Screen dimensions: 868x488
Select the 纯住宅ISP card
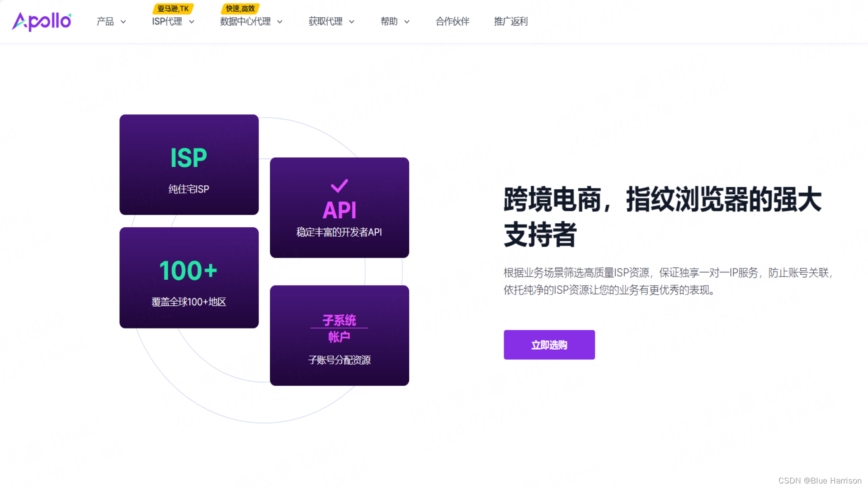(189, 189)
